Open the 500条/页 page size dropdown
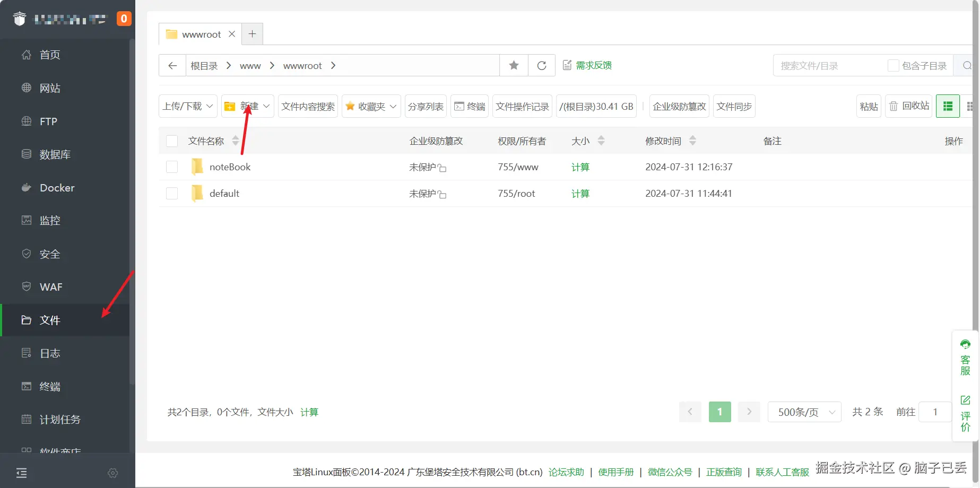Screen dimensions: 980x488 (804, 412)
